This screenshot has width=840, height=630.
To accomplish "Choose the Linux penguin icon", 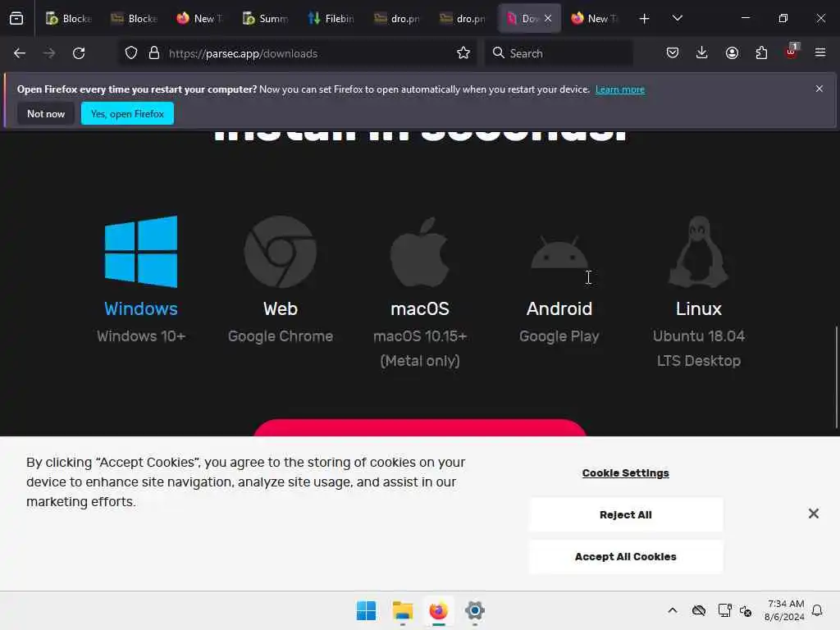I will click(699, 252).
